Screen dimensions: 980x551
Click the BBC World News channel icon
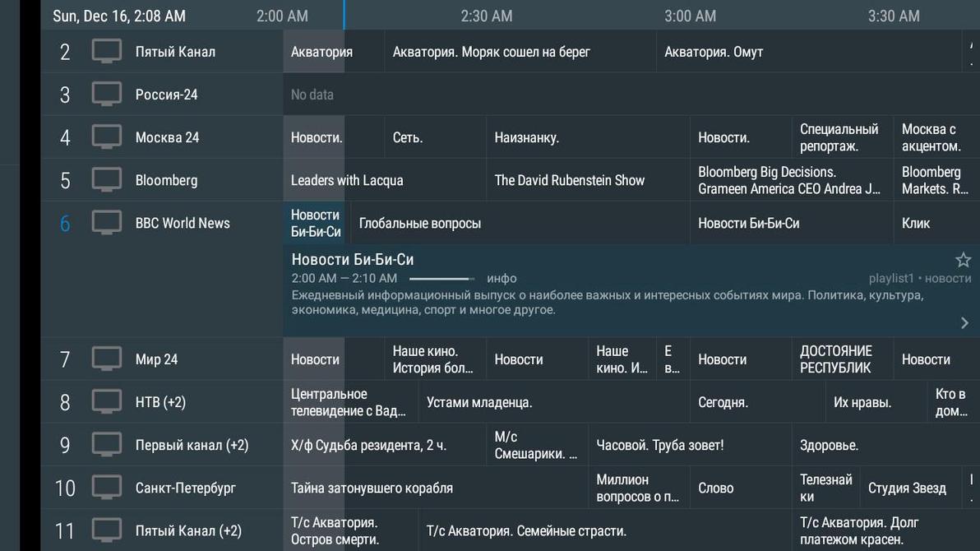107,222
